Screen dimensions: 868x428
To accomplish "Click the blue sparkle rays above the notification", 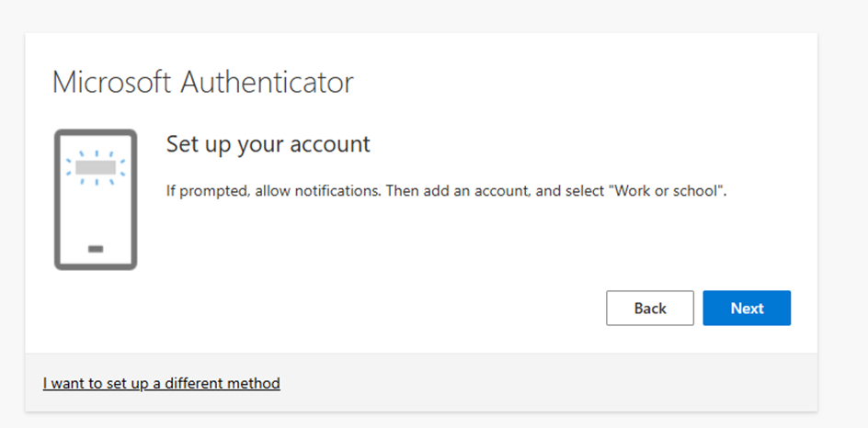I will [x=96, y=153].
